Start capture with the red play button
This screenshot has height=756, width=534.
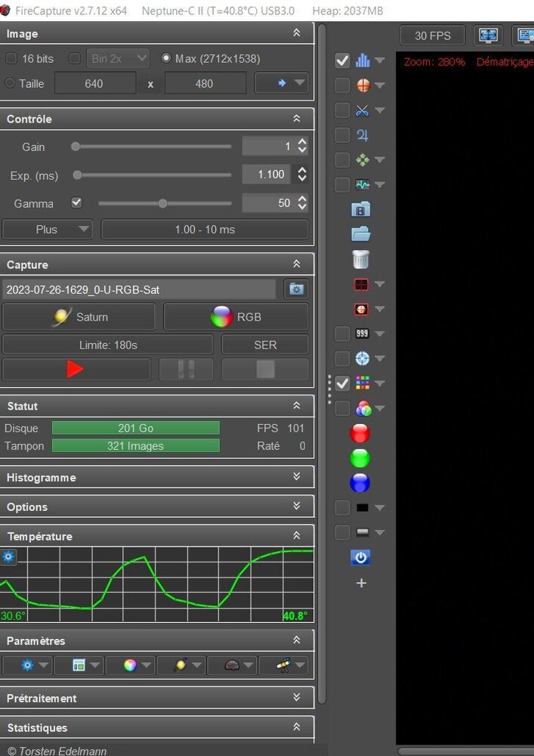click(x=76, y=370)
